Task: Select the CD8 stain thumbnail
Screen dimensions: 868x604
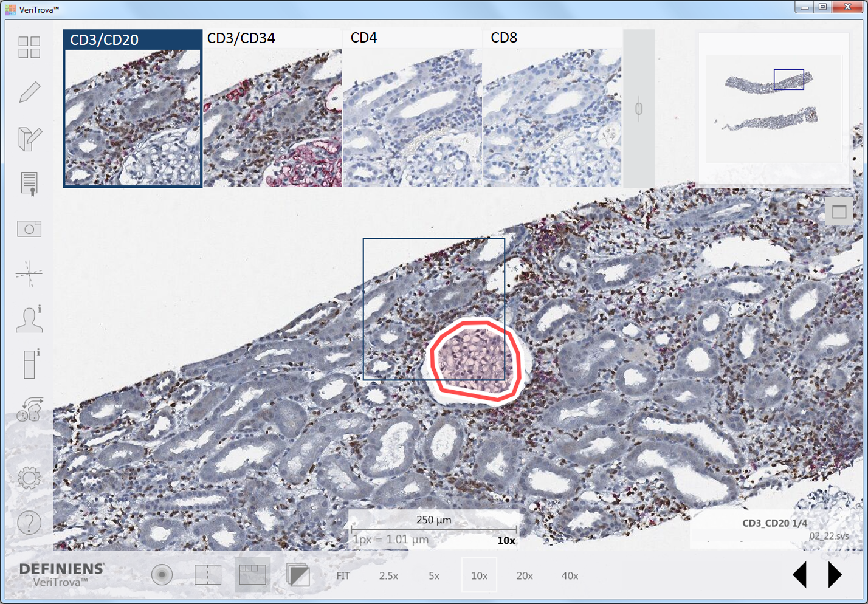Action: pyautogui.click(x=553, y=108)
